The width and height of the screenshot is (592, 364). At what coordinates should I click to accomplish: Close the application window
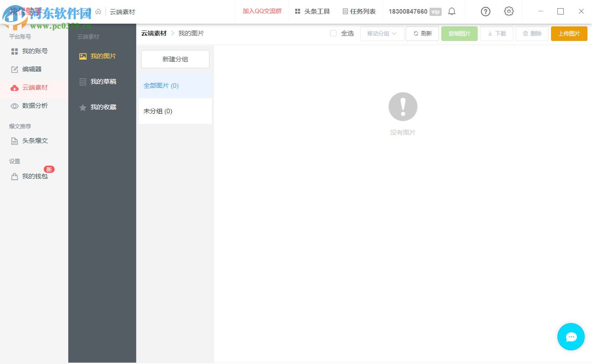pyautogui.click(x=581, y=11)
